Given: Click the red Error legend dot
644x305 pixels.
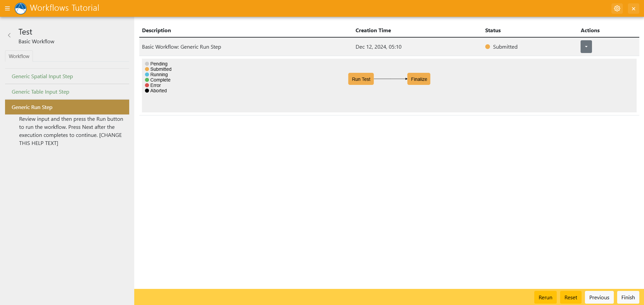Looking at the screenshot, I should click(147, 85).
